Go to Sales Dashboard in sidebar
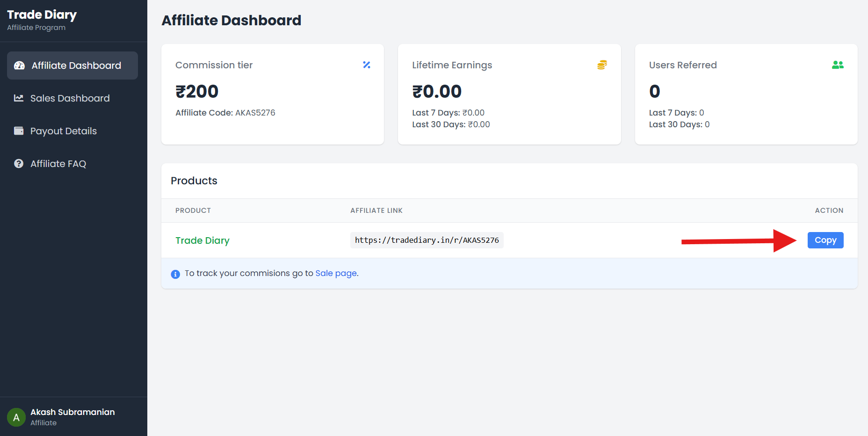This screenshot has width=868, height=436. [x=72, y=98]
